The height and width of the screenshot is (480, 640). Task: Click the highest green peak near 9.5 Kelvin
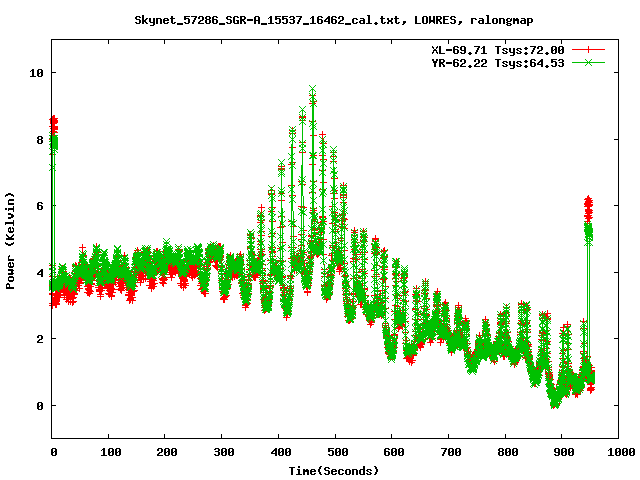(x=313, y=89)
